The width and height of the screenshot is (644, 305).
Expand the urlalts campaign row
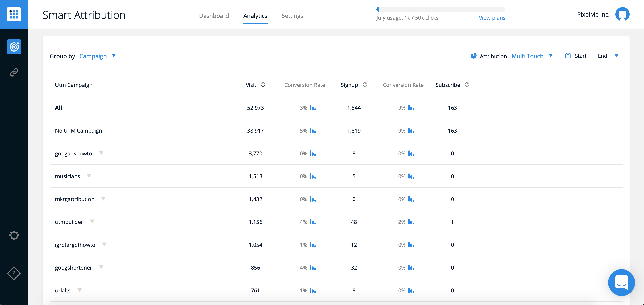pyautogui.click(x=79, y=290)
